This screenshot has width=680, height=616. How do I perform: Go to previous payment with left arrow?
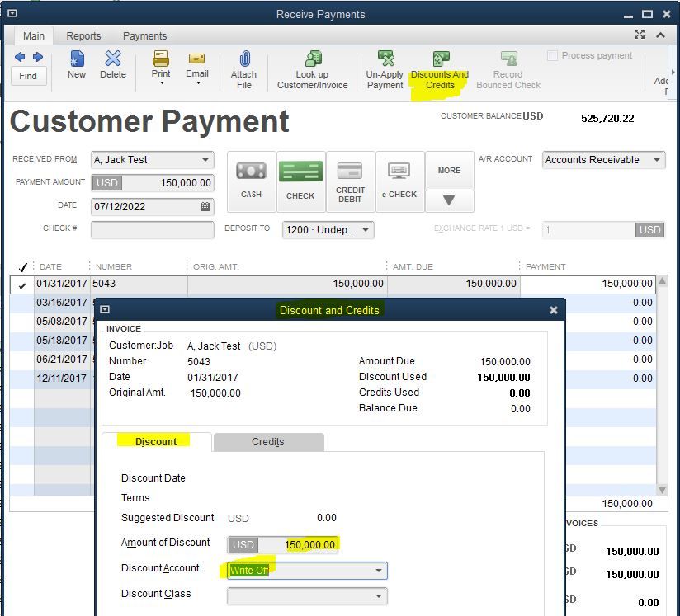click(x=20, y=57)
